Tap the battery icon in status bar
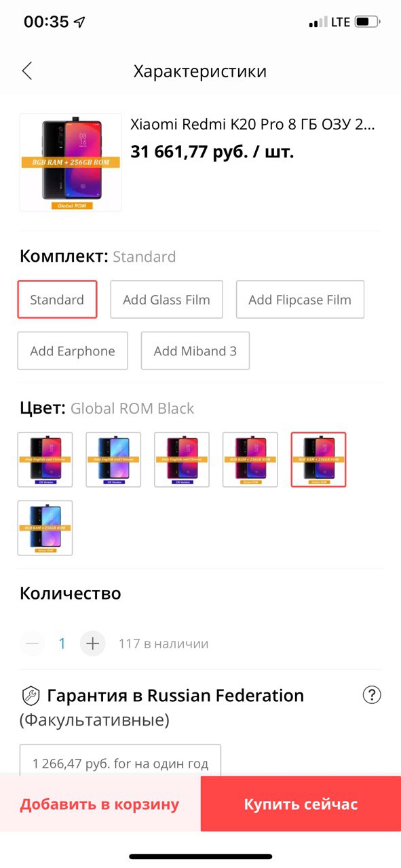 (368, 22)
